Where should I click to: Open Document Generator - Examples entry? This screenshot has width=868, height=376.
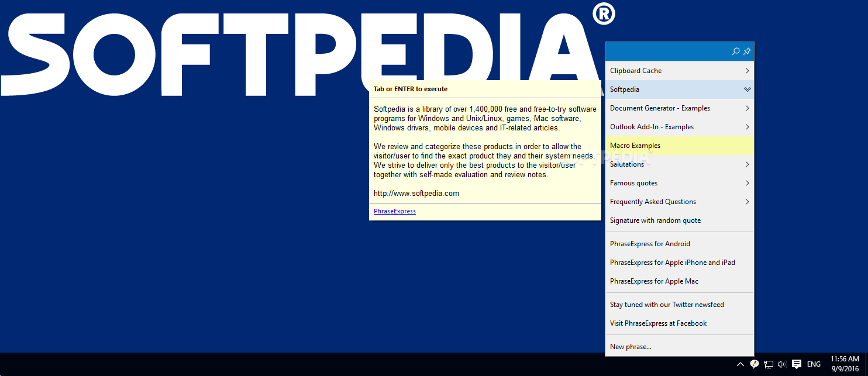680,108
